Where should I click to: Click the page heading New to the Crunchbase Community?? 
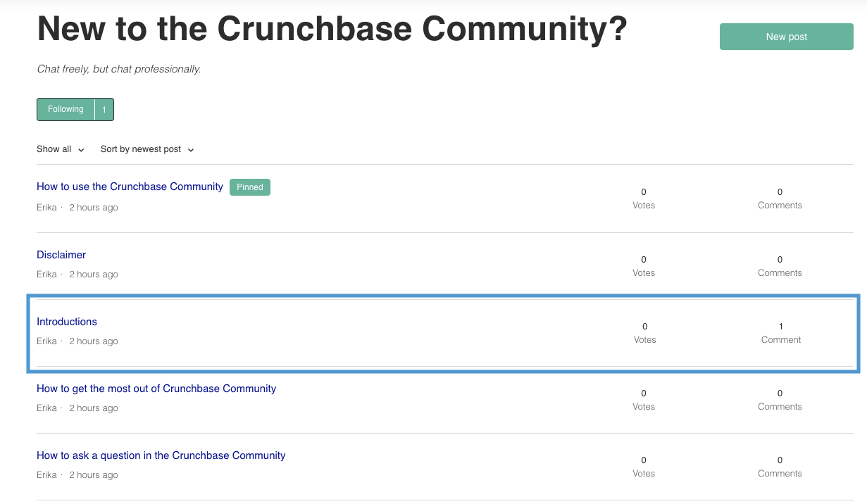tap(332, 30)
